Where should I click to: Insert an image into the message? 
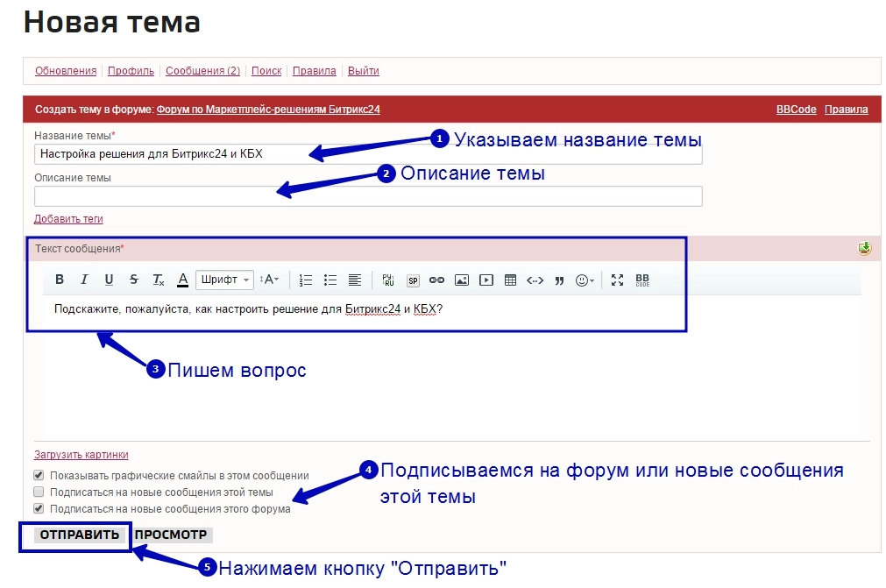point(461,280)
